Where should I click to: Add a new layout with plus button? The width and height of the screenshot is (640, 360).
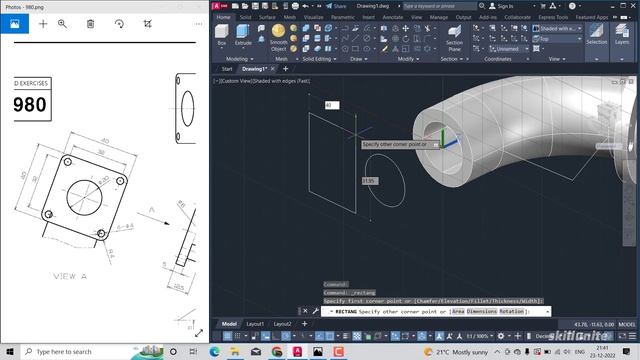304,324
